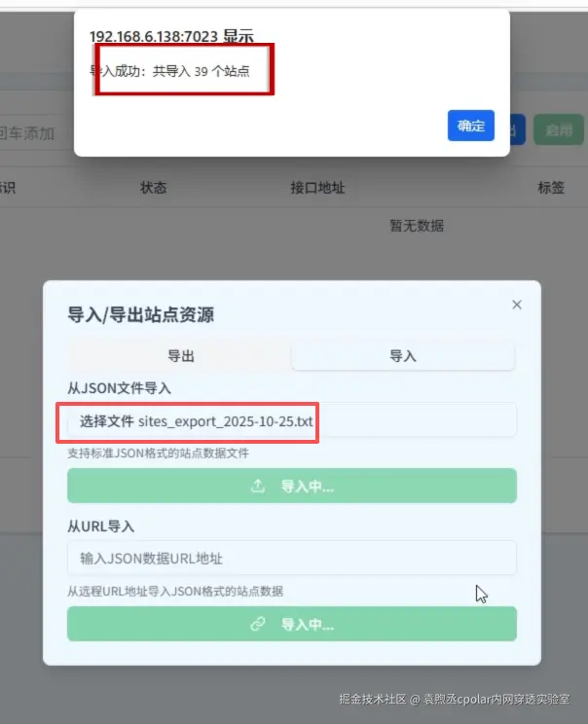Switch to the 导出 tab
The height and width of the screenshot is (724, 588).
[x=181, y=356]
